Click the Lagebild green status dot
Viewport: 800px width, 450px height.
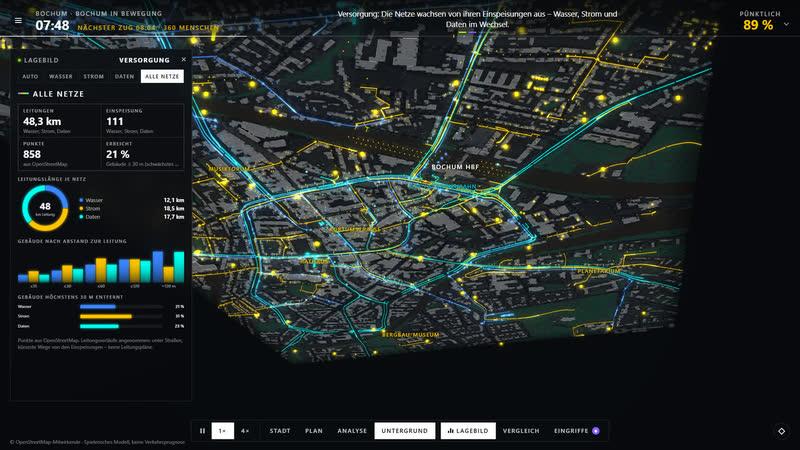[19, 60]
